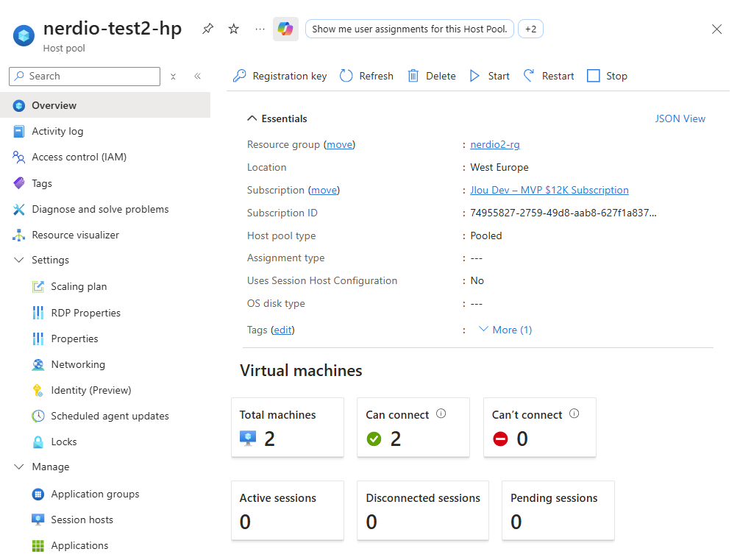
Task: Collapse the Manage section in sidebar
Action: tap(19, 467)
